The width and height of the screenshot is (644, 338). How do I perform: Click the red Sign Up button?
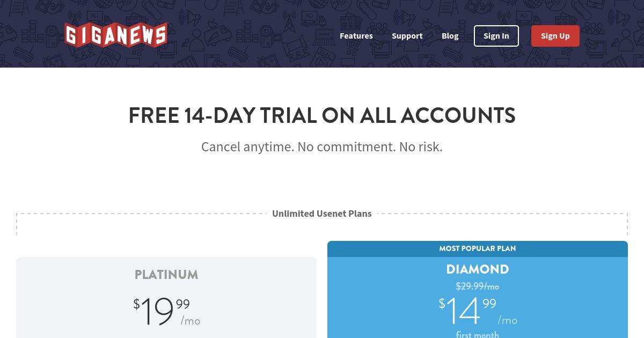coord(555,36)
